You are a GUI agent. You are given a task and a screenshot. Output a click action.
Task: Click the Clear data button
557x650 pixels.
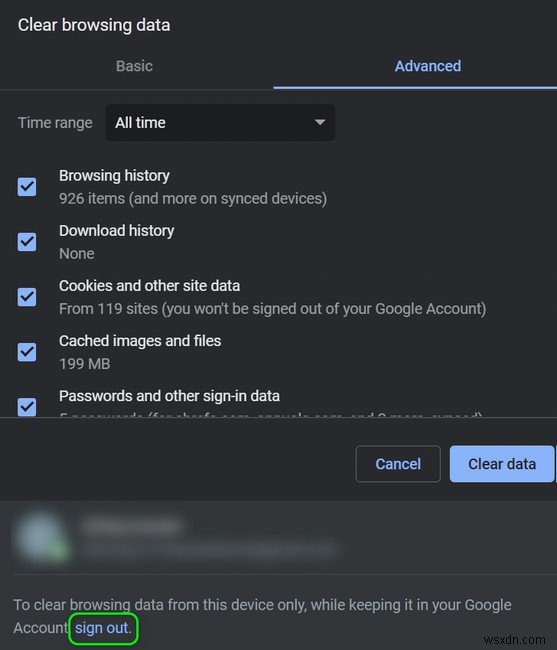click(502, 464)
